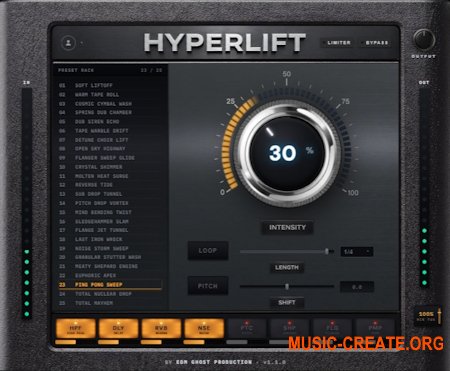Select preset 11 Molten Heat Surge
Screen dimensions: 450x371
click(x=110, y=176)
